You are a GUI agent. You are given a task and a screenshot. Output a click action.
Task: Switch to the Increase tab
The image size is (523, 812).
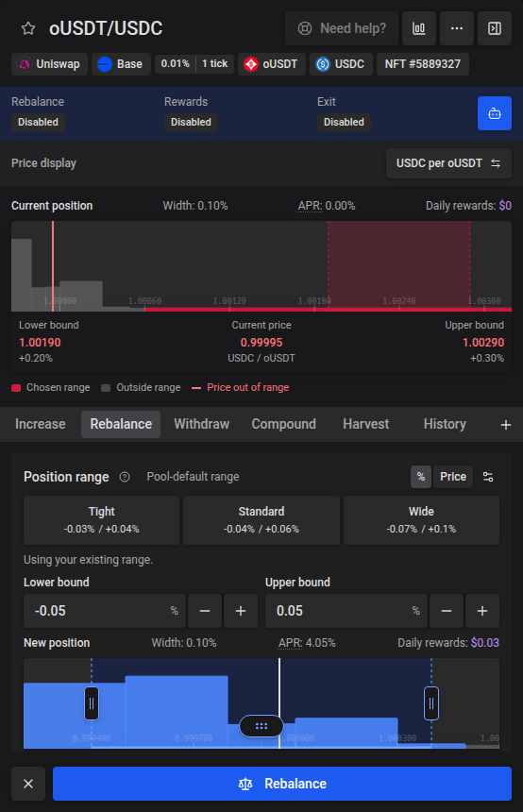coord(41,424)
